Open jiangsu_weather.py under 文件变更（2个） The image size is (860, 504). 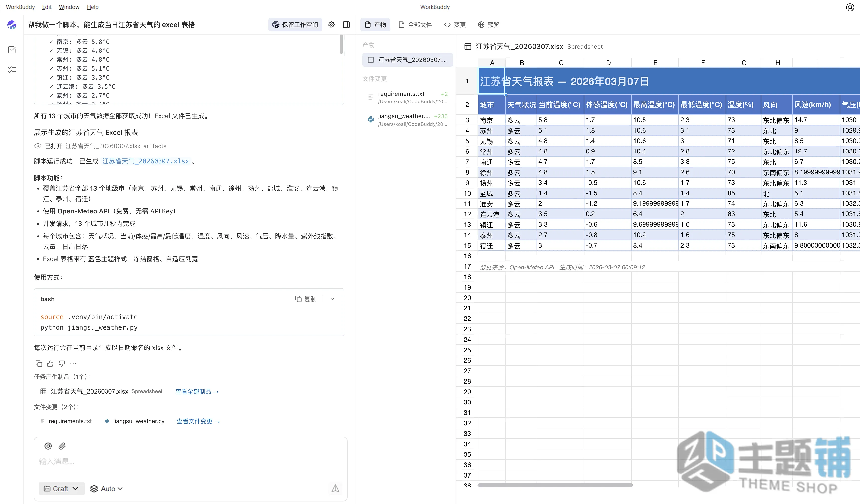139,421
